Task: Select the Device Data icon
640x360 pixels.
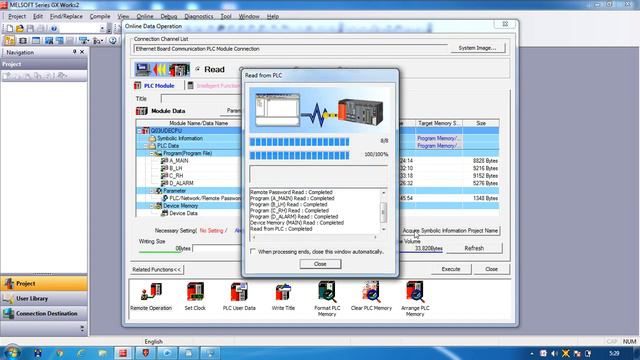Action: [164, 213]
